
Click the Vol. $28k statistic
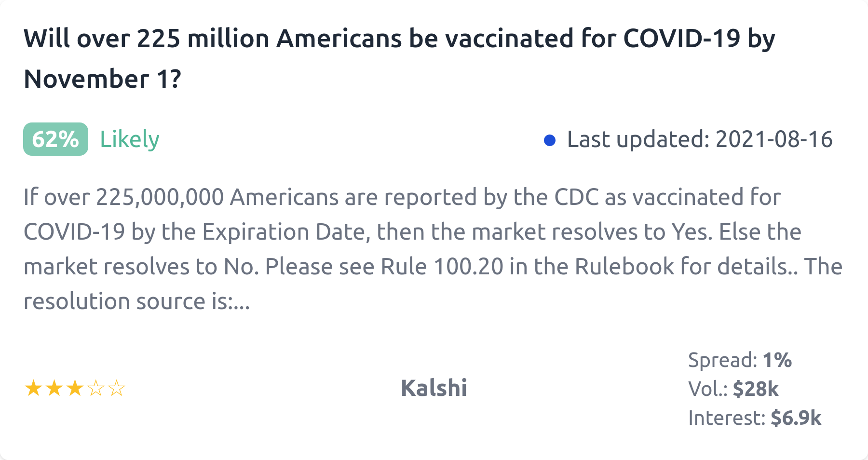coord(733,389)
